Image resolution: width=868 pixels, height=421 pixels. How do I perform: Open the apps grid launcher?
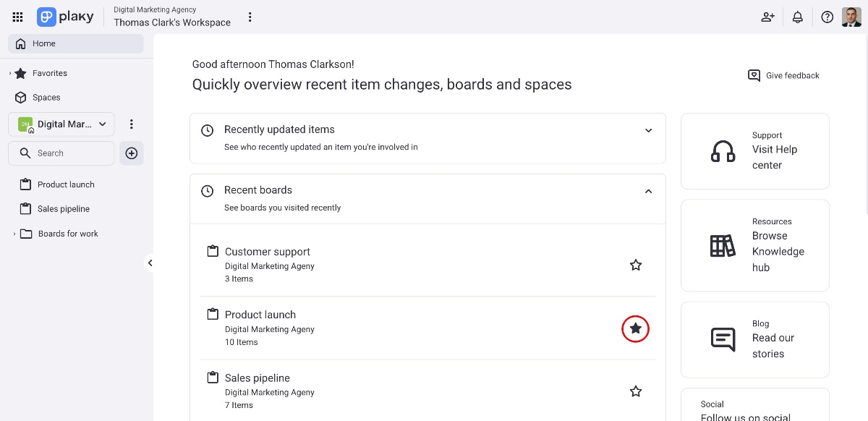coord(18,17)
